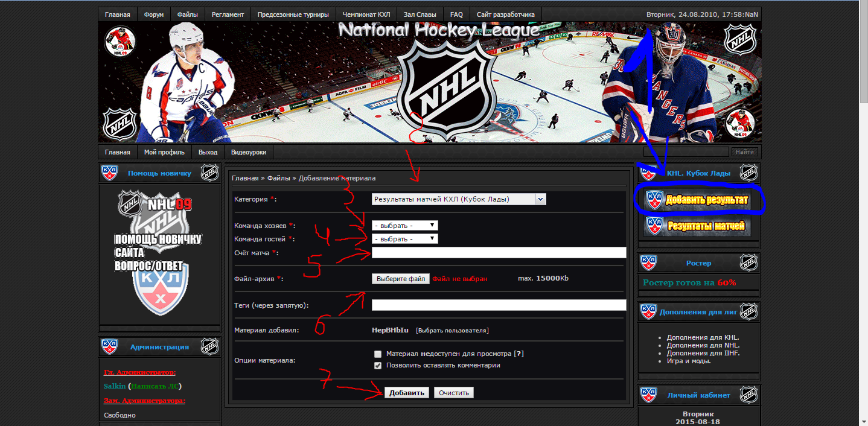Open Мой профиль in the secondary bar
The image size is (868, 426).
coord(164,152)
